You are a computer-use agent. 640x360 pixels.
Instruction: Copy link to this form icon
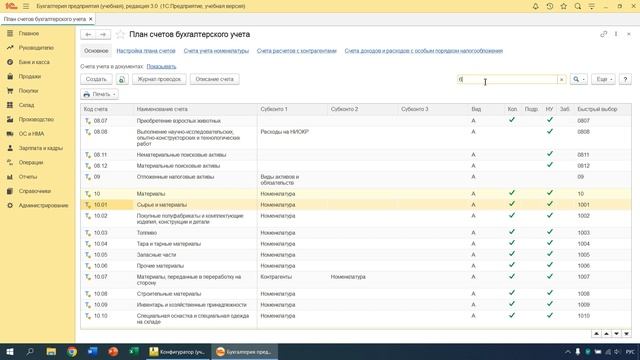(603, 34)
